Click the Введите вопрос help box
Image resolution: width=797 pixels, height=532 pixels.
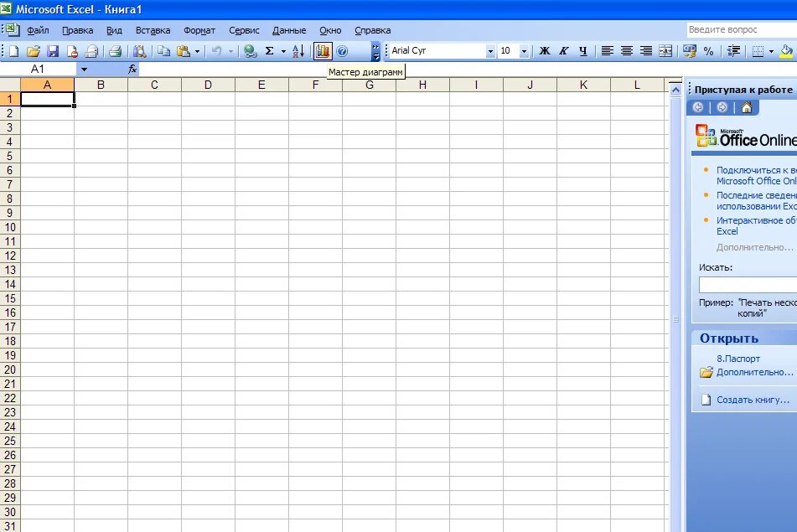tap(742, 30)
